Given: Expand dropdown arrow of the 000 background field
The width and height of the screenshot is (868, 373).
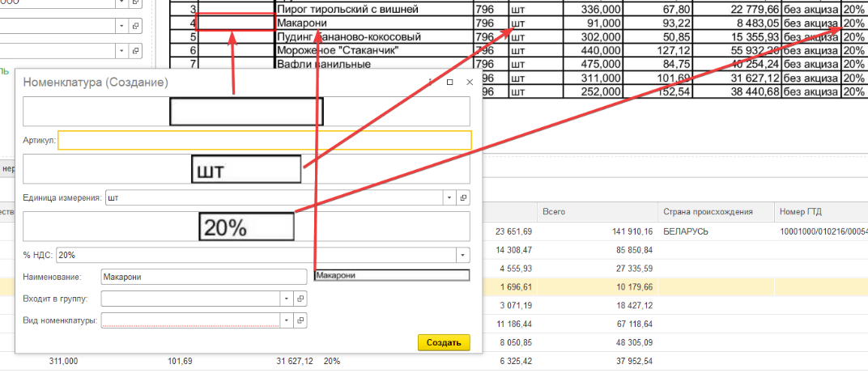Looking at the screenshot, I should pyautogui.click(x=121, y=2).
